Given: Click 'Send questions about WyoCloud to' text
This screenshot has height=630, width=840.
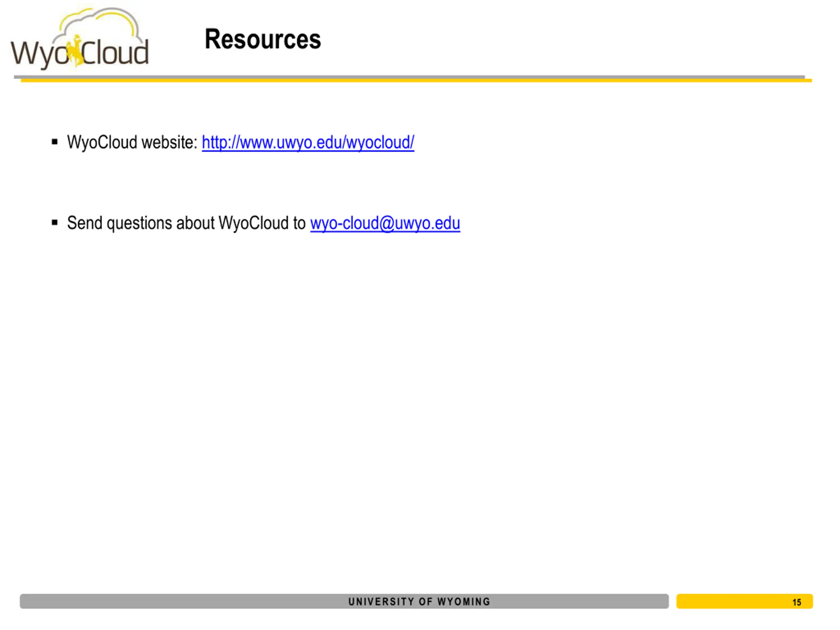Looking at the screenshot, I should tap(186, 223).
